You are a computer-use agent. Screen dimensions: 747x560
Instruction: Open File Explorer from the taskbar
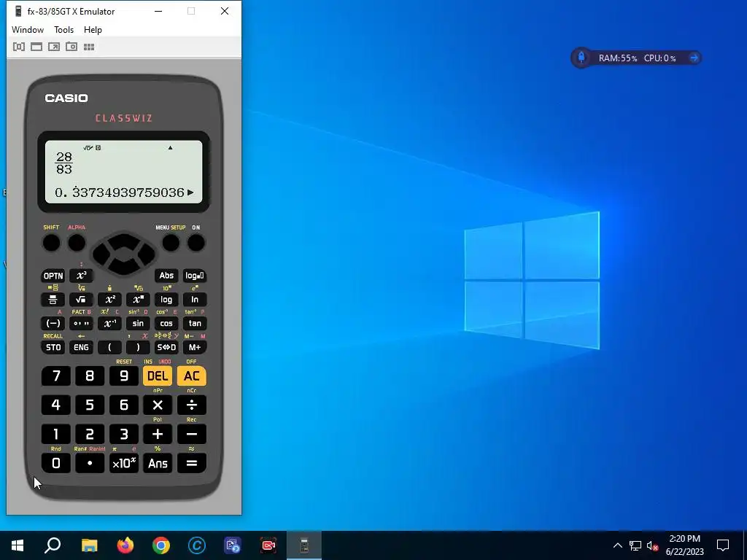coord(90,545)
